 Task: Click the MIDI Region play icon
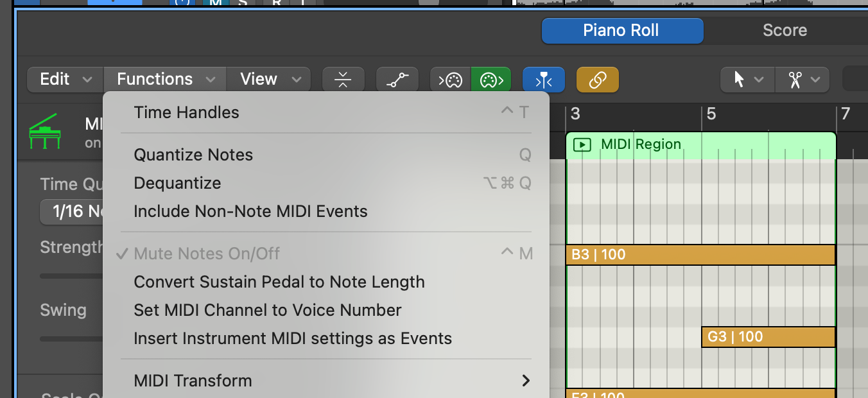pyautogui.click(x=582, y=144)
